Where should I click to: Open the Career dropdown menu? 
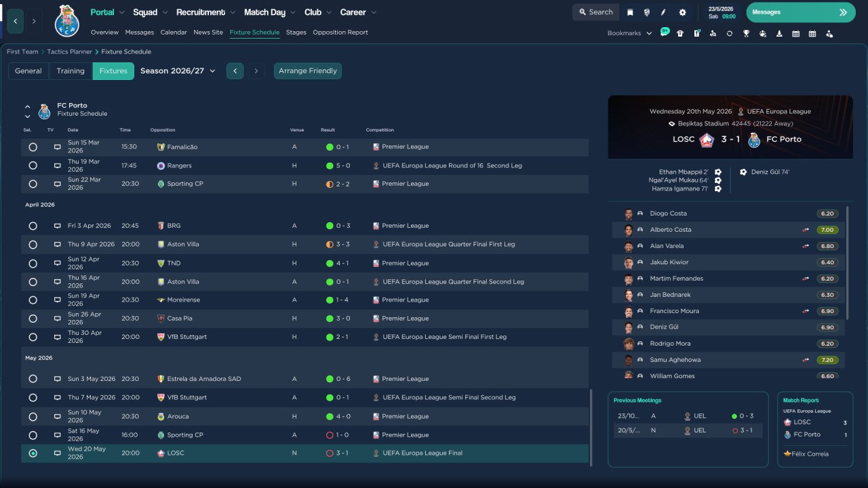click(358, 12)
